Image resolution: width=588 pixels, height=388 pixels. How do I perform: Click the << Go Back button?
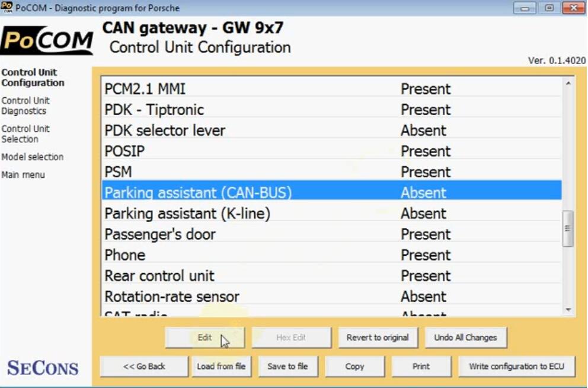[144, 366]
